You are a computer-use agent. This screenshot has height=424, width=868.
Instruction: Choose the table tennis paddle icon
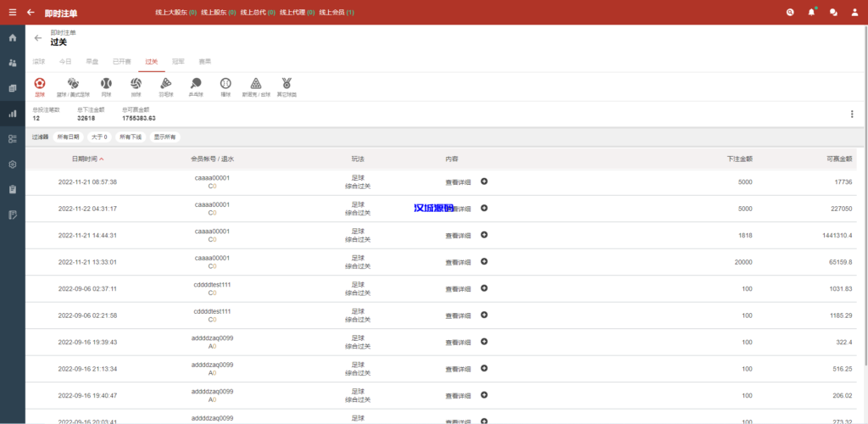pos(196,84)
